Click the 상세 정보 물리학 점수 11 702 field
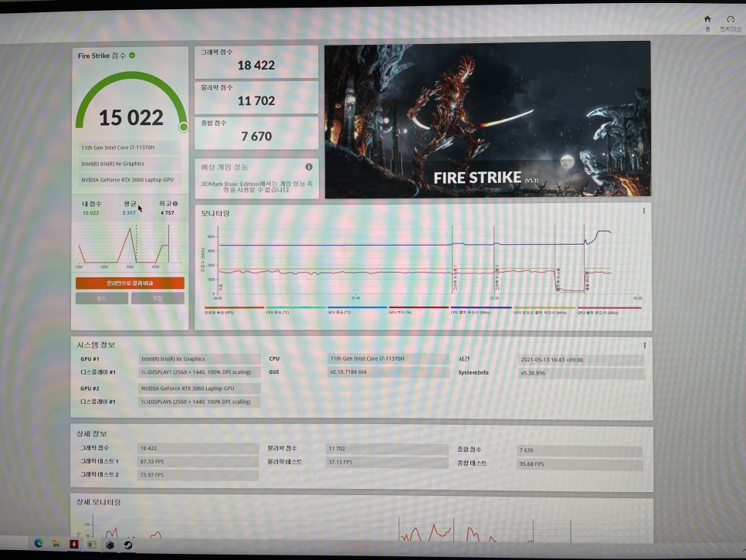Screen dimensions: 746x560 387,449
